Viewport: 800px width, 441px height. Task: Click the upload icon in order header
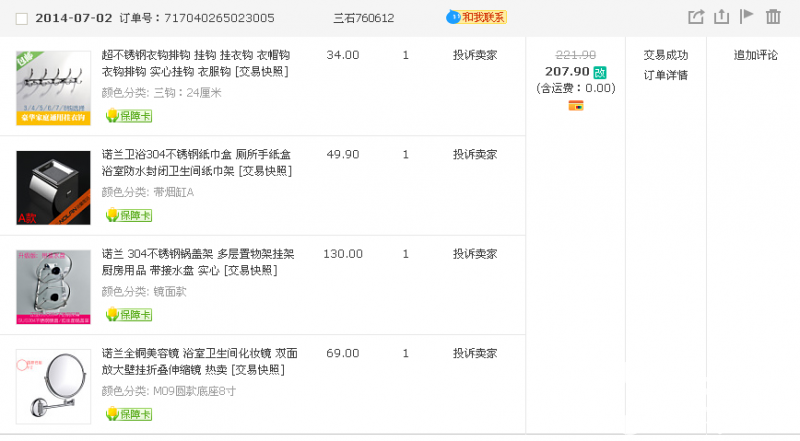coord(722,17)
